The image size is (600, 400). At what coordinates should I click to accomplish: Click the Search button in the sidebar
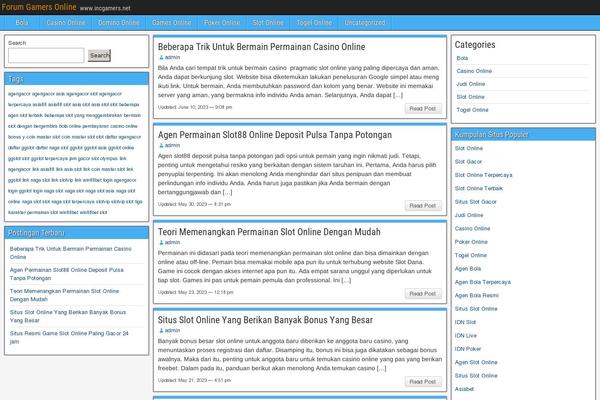coord(99,55)
